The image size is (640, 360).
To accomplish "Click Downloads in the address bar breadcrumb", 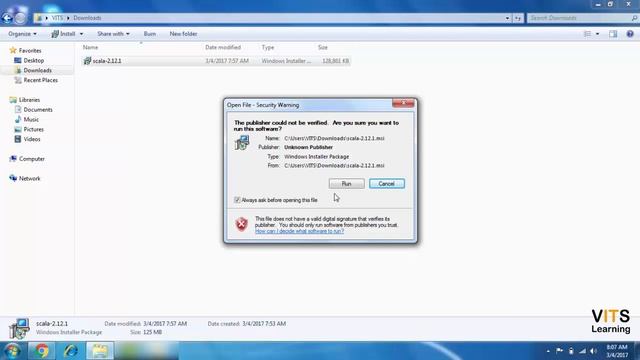I will [x=87, y=18].
